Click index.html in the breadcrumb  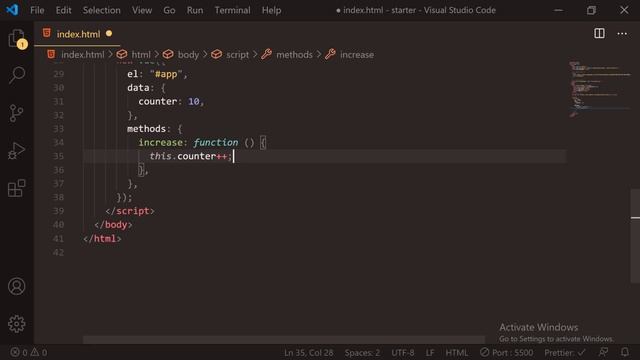coord(82,55)
